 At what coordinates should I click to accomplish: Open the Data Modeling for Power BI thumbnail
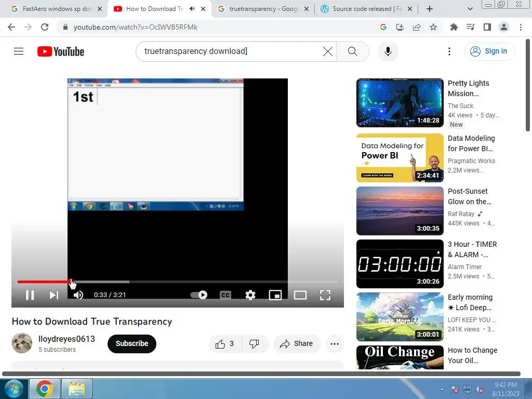point(400,158)
